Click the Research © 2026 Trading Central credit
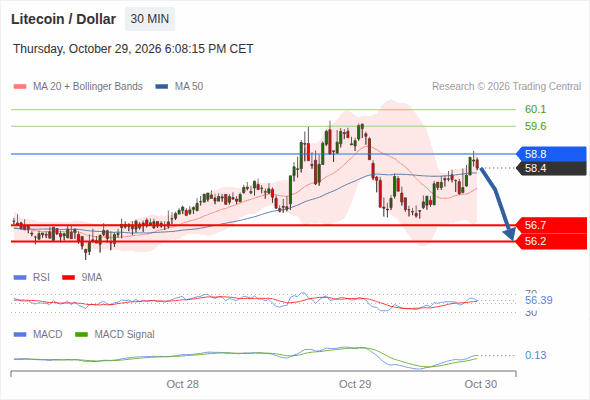Image resolution: width=590 pixels, height=400 pixels. [x=506, y=87]
